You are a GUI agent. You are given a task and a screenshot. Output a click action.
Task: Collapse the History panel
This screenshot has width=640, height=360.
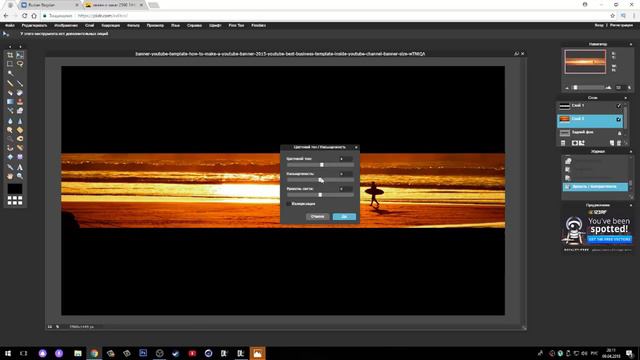click(x=631, y=151)
